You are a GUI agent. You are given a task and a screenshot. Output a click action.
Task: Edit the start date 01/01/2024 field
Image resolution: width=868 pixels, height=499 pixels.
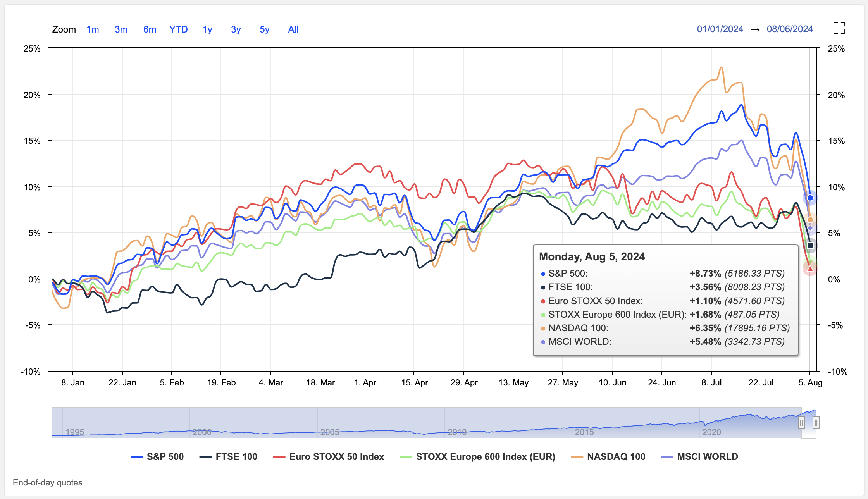pos(720,29)
